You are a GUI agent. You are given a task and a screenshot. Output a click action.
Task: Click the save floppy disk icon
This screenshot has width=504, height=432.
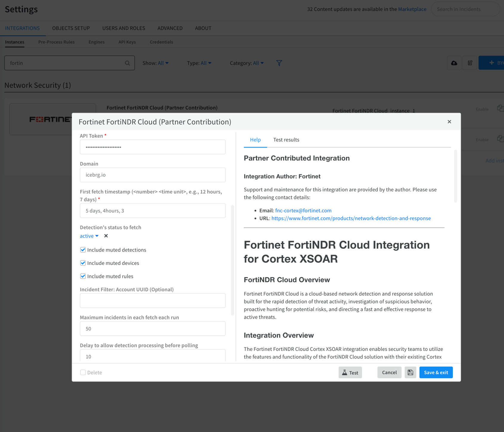(410, 372)
